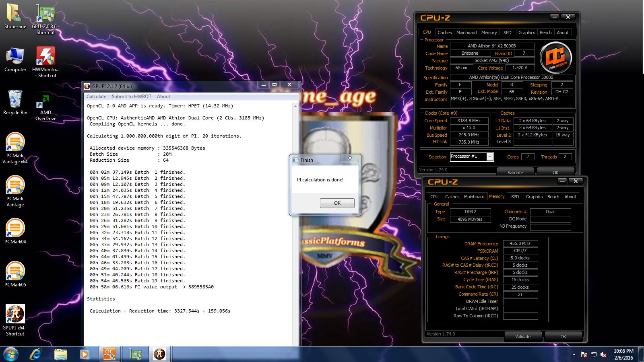Screen dimensions: 644x362
Task: Click Validate in the bottom CPU-Z window
Action: pyautogui.click(x=523, y=337)
